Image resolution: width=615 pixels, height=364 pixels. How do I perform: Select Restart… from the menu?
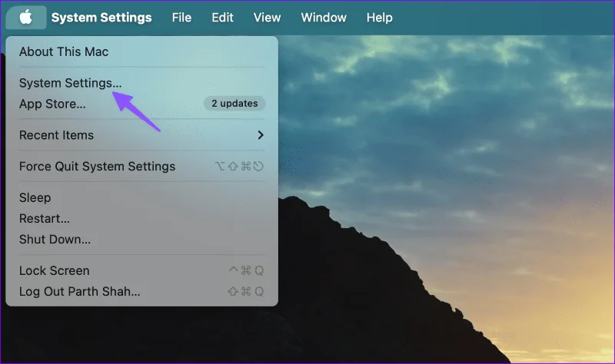tap(142, 219)
